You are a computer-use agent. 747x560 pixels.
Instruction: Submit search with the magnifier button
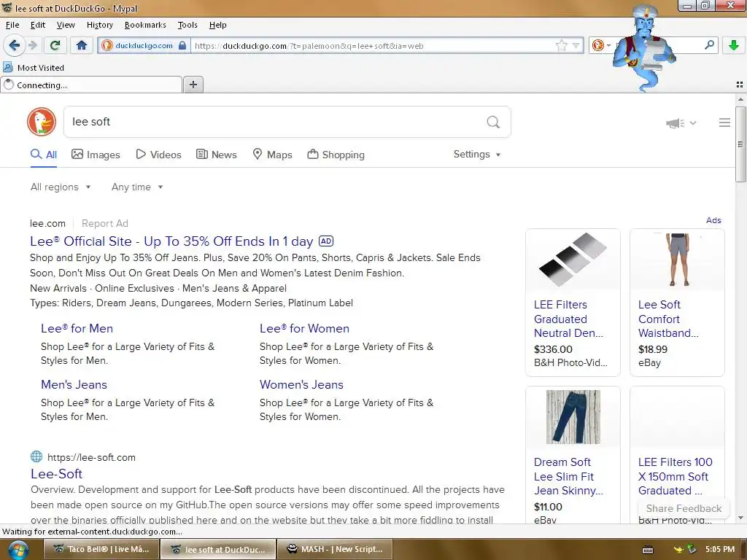(x=493, y=122)
